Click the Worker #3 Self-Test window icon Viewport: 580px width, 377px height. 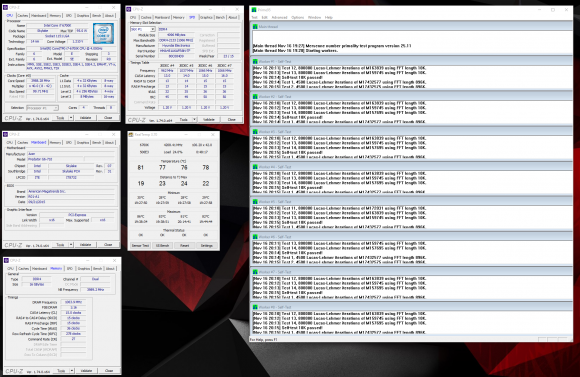click(x=255, y=132)
